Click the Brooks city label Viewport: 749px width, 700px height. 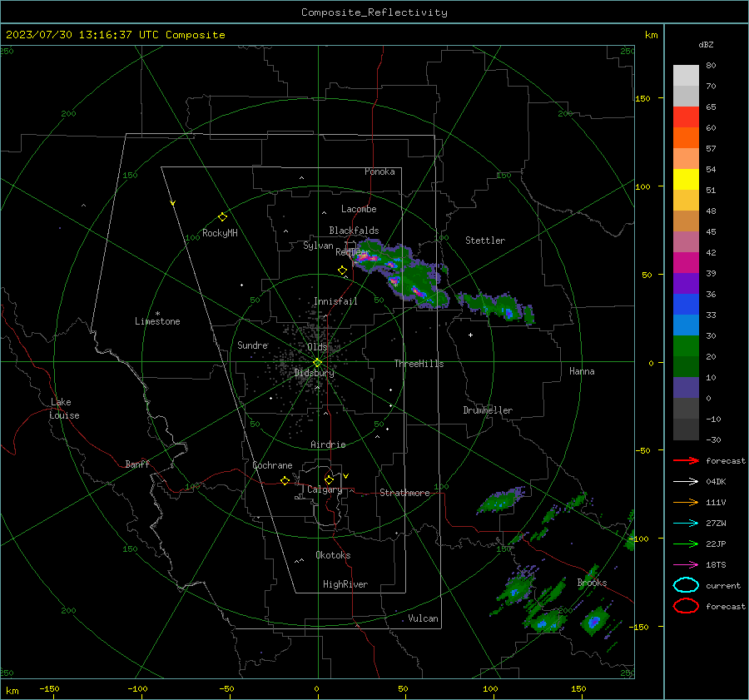[x=592, y=583]
